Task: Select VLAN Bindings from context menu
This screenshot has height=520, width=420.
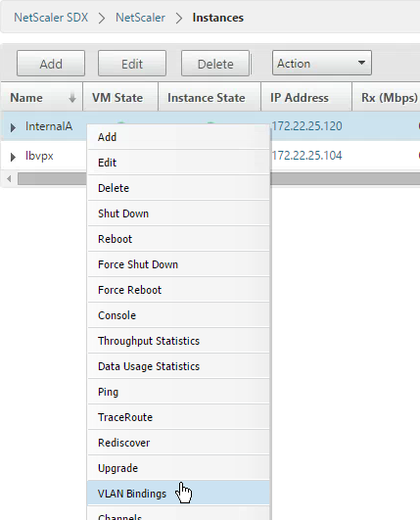Action: tap(179, 494)
